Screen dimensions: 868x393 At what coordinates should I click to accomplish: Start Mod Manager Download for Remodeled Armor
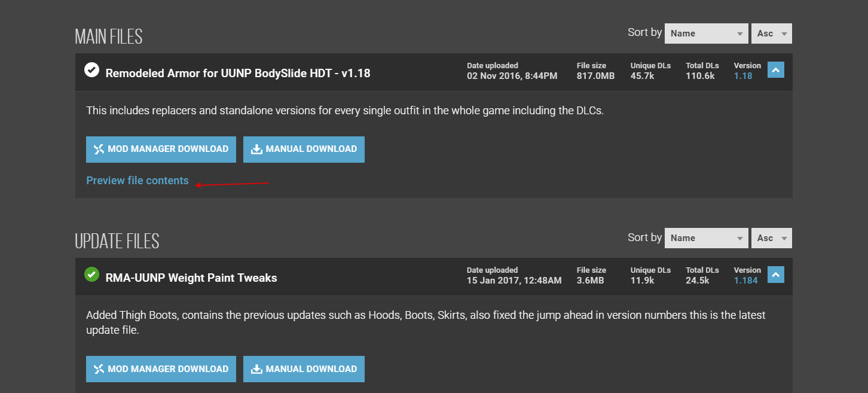(161, 150)
